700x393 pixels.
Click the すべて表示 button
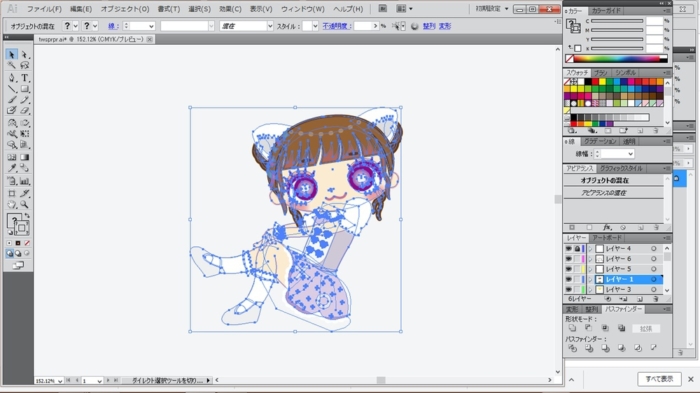pos(659,379)
